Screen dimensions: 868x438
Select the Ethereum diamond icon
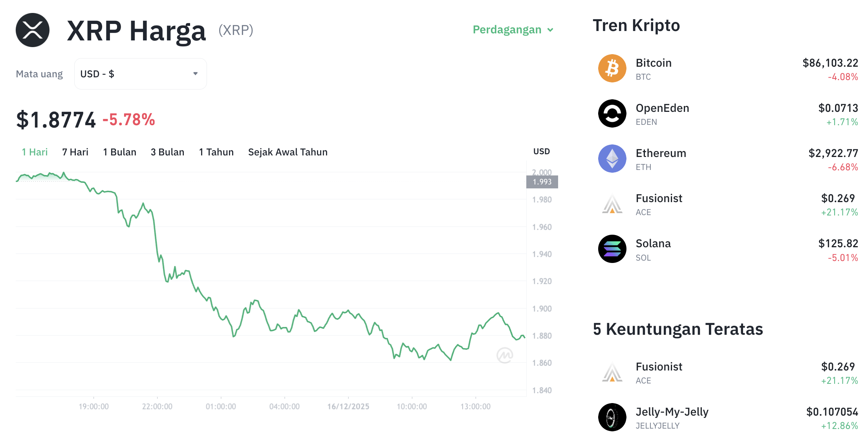tap(612, 159)
